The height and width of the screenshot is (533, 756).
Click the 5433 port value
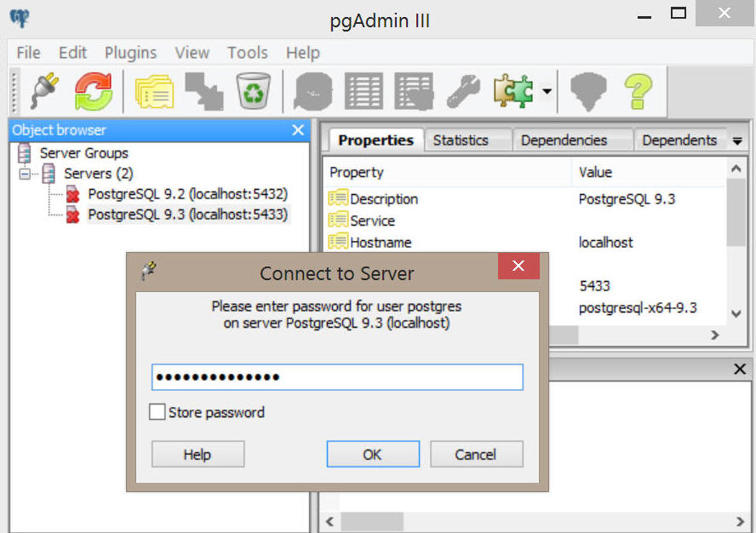[595, 286]
